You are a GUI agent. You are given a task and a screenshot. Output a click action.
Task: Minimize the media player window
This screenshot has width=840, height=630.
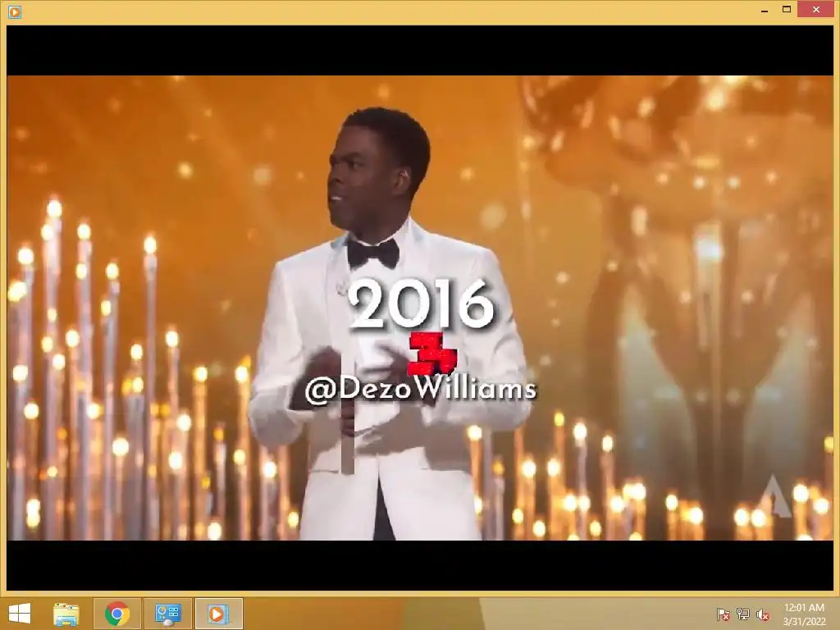(x=765, y=10)
